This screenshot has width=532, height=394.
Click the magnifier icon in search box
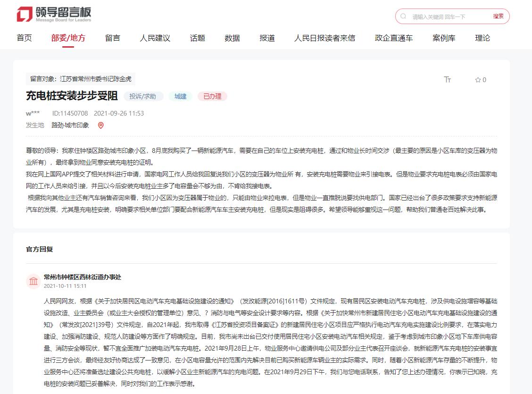coord(403,16)
